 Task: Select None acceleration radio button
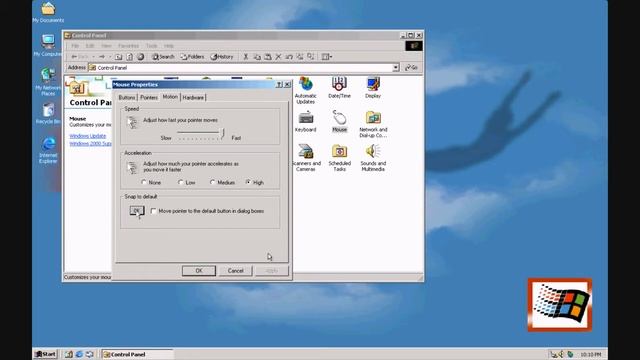[x=144, y=182]
